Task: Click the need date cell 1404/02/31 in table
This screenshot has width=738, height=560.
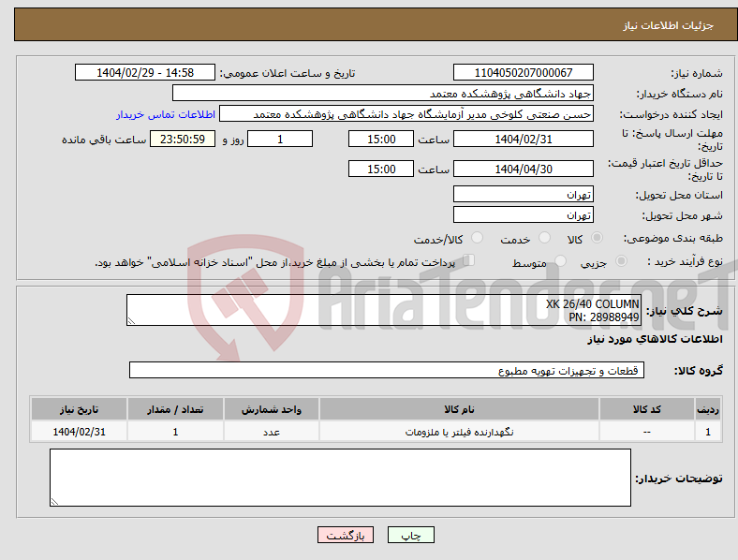Action: click(x=79, y=432)
